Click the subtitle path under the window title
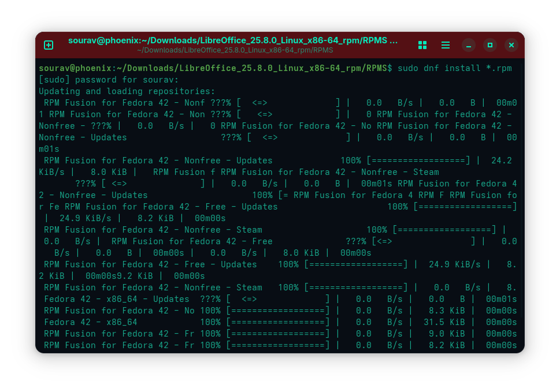Screen dimensions: 560x392 (x=234, y=50)
